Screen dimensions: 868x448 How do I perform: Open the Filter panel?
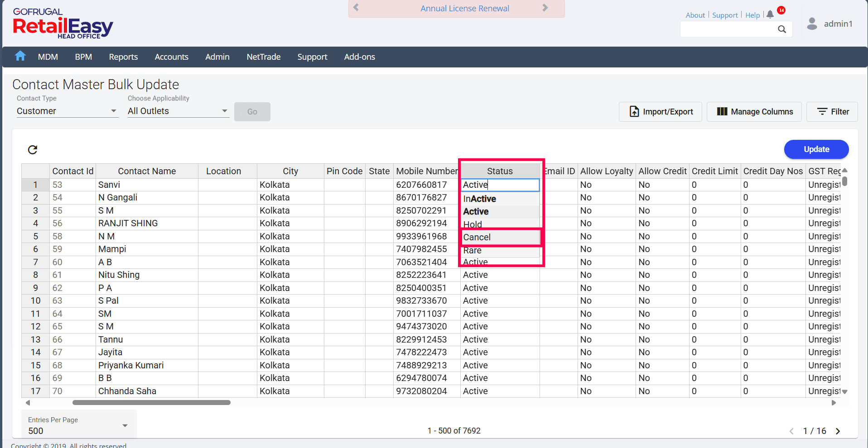(x=833, y=112)
